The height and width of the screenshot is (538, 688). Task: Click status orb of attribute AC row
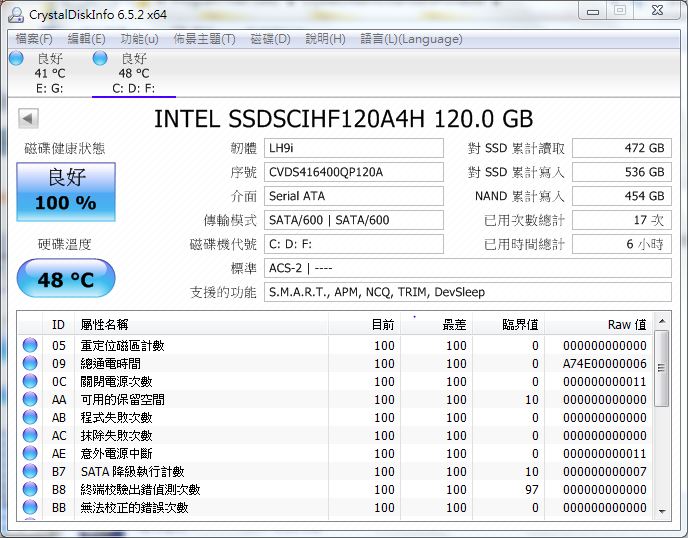pyautogui.click(x=30, y=435)
